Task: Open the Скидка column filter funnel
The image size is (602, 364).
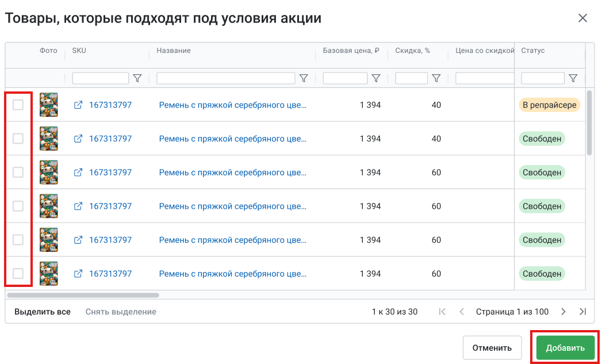Action: (436, 78)
